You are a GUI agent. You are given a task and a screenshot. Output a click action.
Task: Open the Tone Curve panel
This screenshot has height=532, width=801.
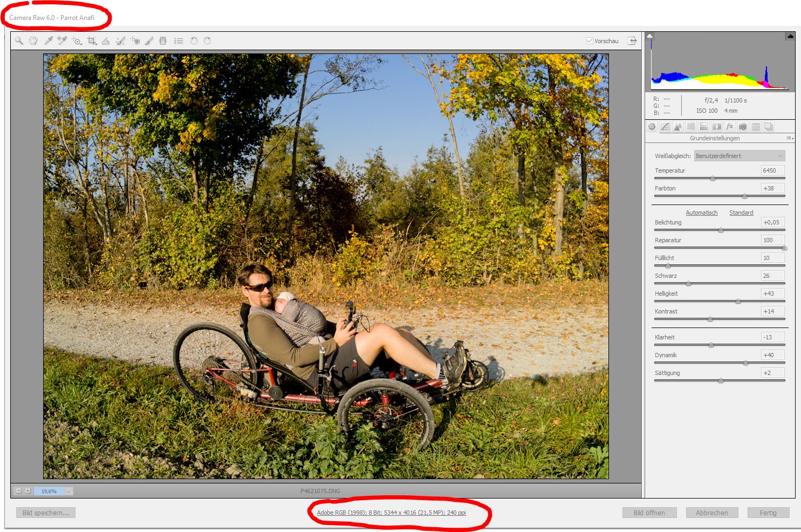(664, 126)
